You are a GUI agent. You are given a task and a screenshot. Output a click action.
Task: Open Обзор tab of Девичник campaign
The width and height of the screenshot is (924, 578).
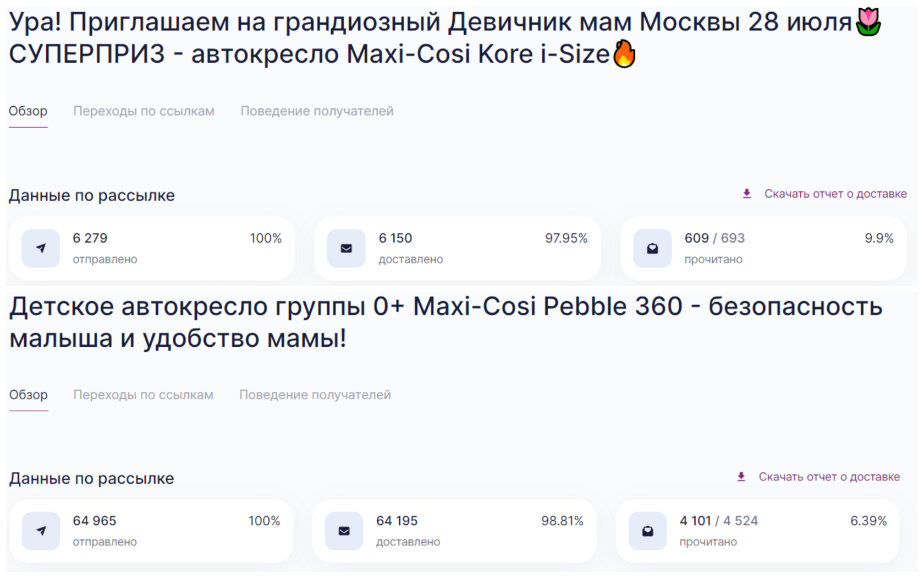point(28,111)
